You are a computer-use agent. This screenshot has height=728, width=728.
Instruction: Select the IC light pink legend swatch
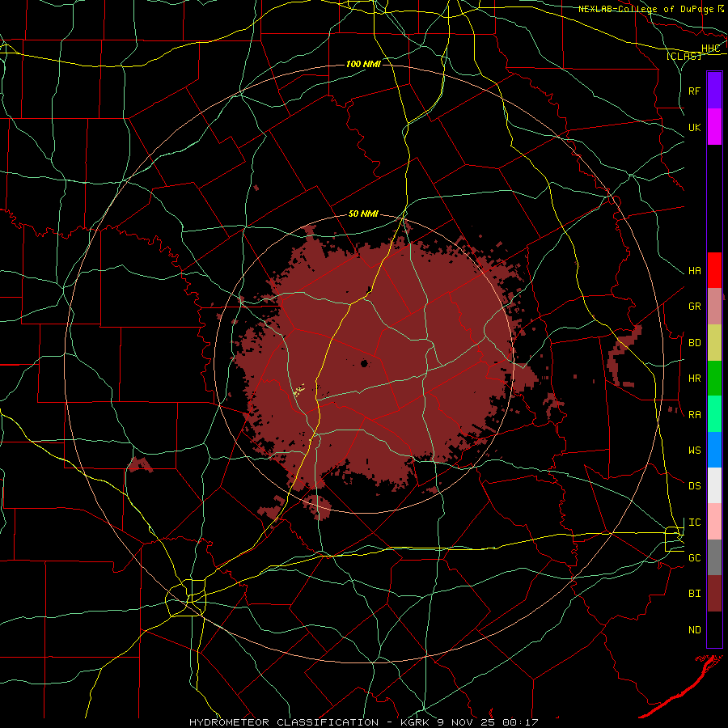point(714,522)
